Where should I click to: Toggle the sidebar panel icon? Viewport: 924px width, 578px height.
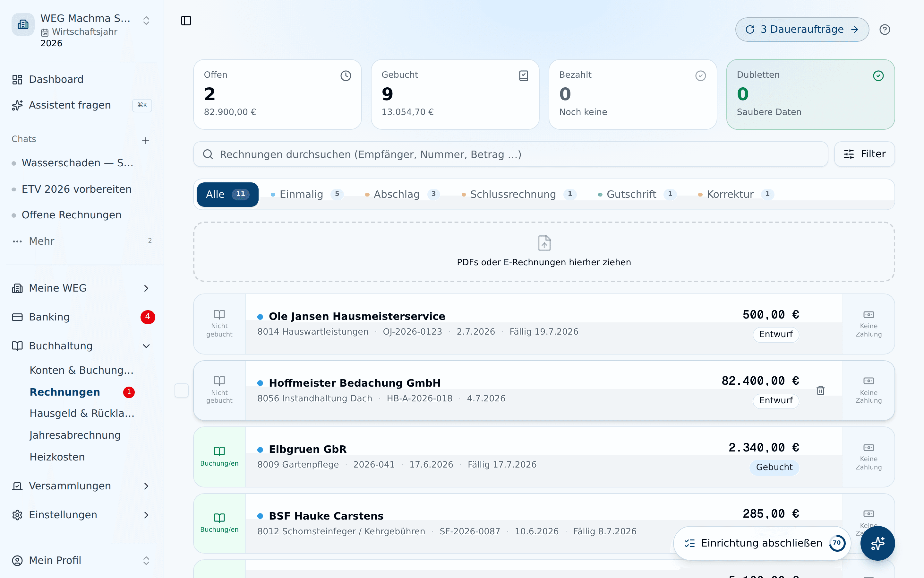coord(186,21)
